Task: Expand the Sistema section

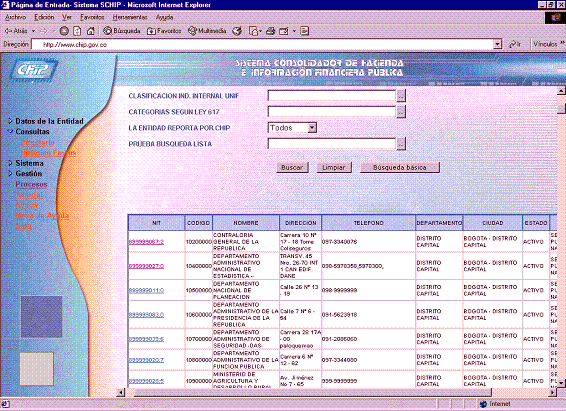Action: (26, 163)
